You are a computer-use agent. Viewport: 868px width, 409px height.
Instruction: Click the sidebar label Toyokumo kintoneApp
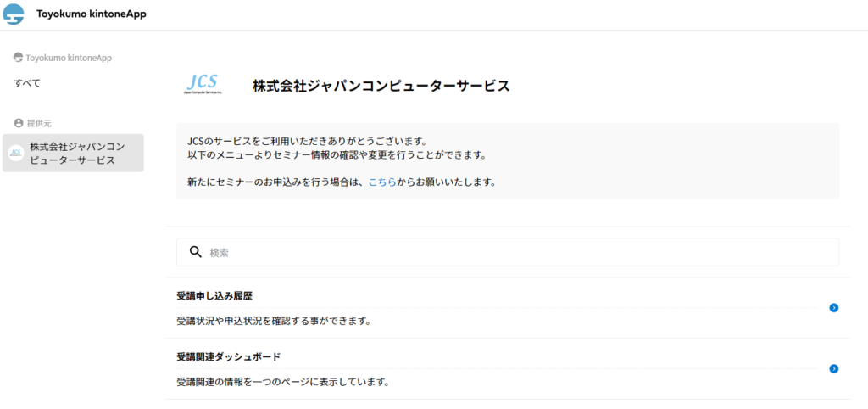tap(69, 58)
